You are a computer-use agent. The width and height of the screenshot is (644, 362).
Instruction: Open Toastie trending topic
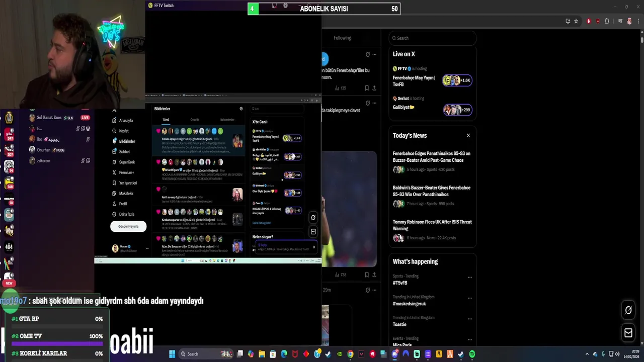point(399,324)
